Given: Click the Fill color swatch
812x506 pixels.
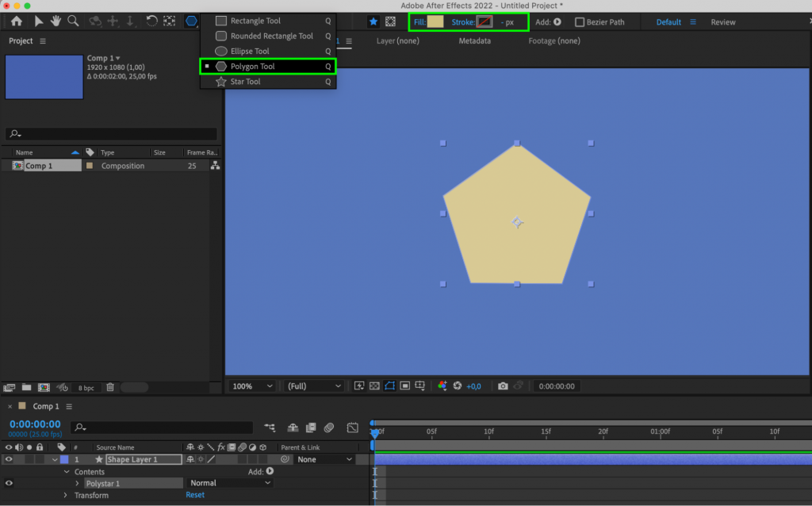Looking at the screenshot, I should (x=435, y=22).
